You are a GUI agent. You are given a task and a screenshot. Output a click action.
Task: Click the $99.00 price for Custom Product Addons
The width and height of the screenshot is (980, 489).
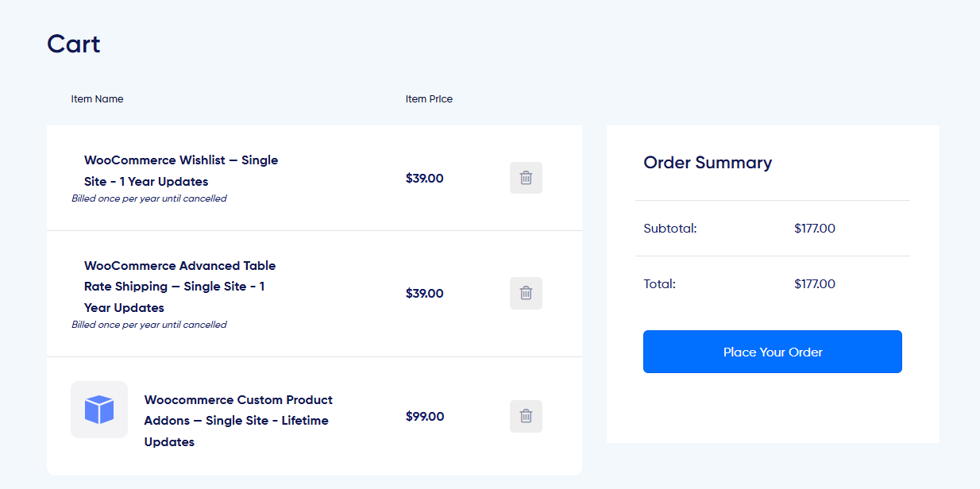[x=424, y=416]
